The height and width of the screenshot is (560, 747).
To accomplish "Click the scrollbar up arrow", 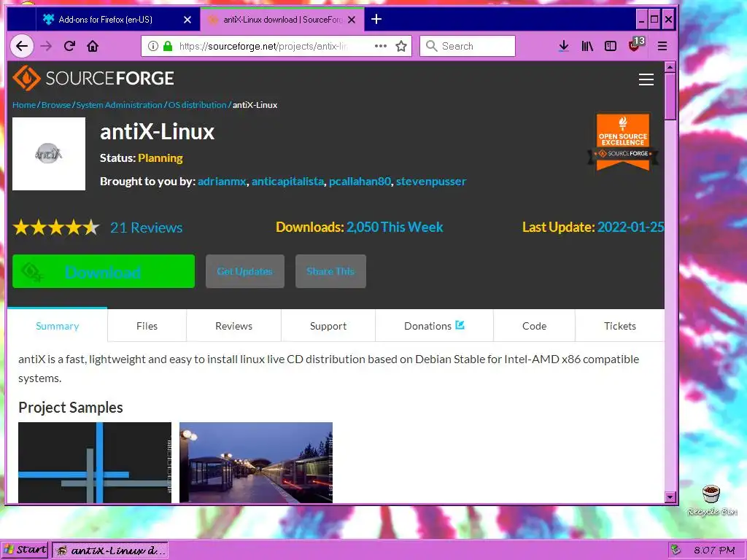I will (x=670, y=67).
